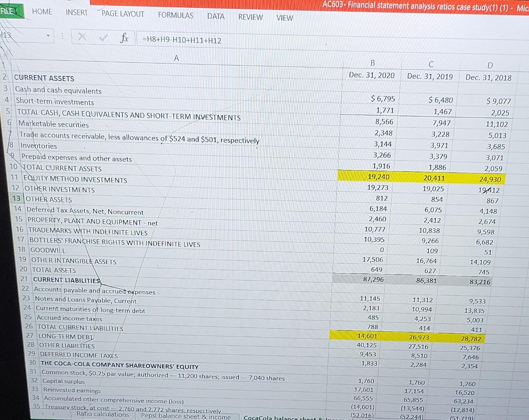The image size is (529, 420).
Task: Switch to the DATA ribbon tab
Action: coord(216,17)
